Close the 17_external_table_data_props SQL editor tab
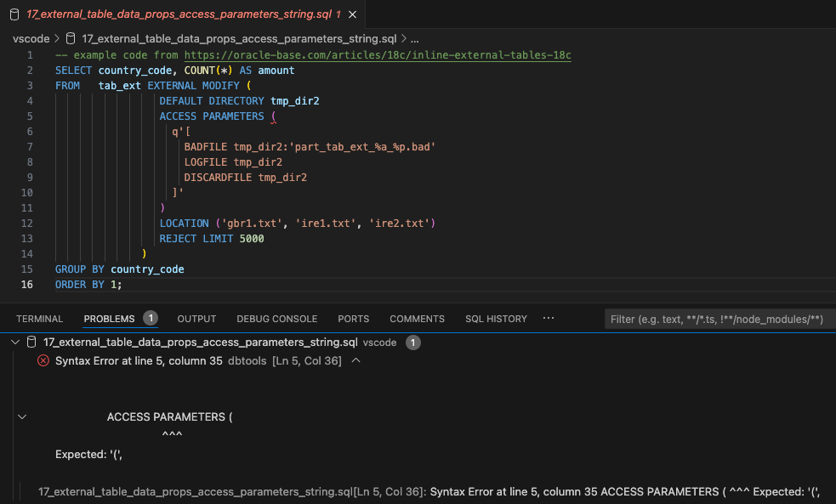This screenshot has height=504, width=836. 352,14
